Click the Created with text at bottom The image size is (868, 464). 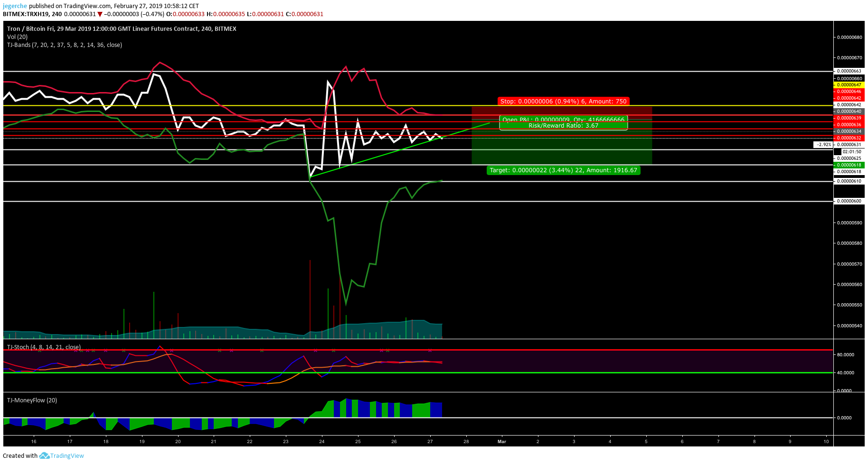point(20,456)
